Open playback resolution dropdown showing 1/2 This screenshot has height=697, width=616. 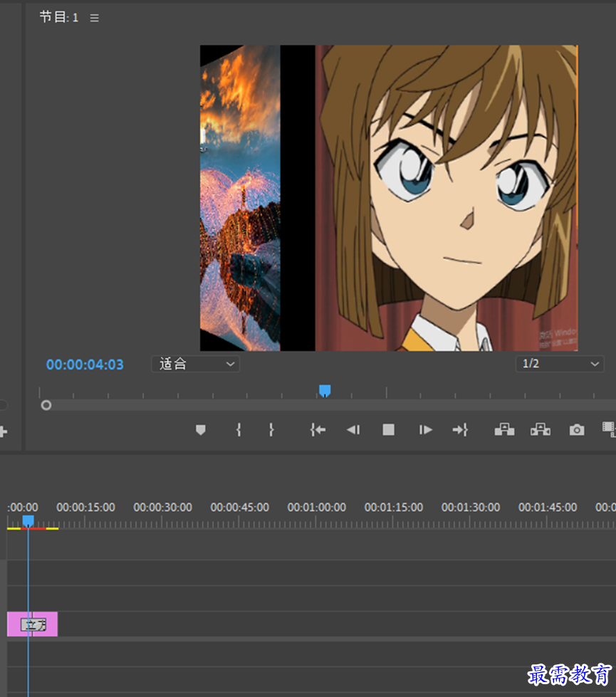click(x=560, y=364)
